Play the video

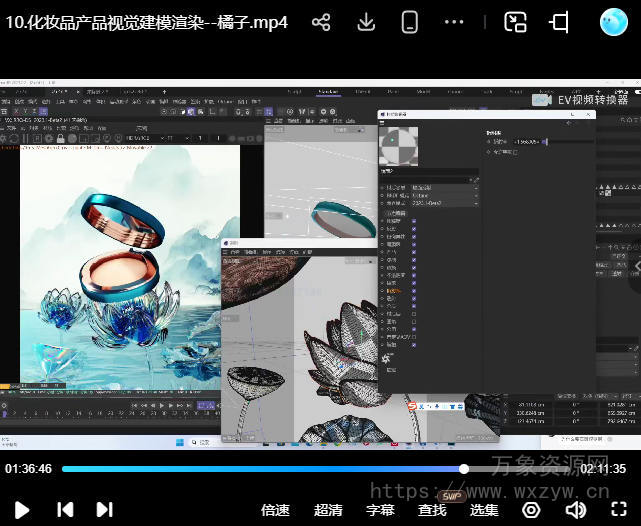pos(22,509)
